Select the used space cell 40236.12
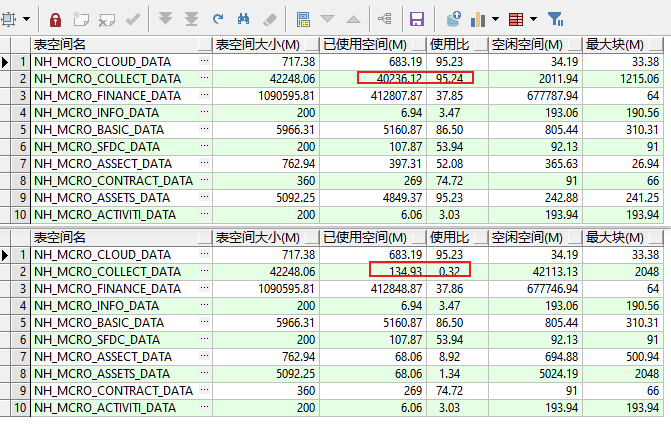 click(x=373, y=78)
